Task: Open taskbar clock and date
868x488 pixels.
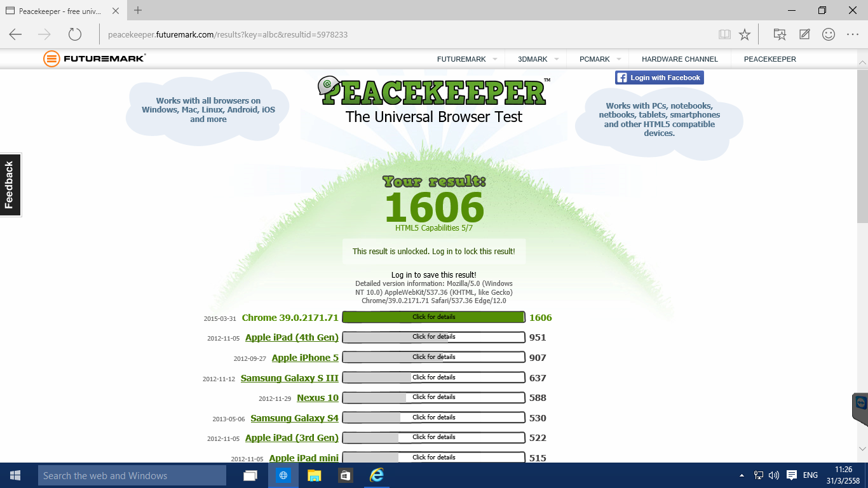Action: pyautogui.click(x=843, y=475)
